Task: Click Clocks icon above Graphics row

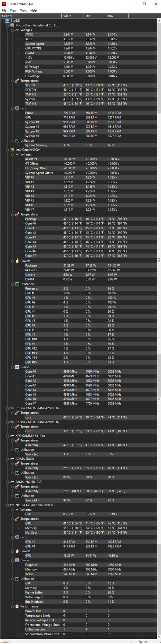Action: click(17, 560)
